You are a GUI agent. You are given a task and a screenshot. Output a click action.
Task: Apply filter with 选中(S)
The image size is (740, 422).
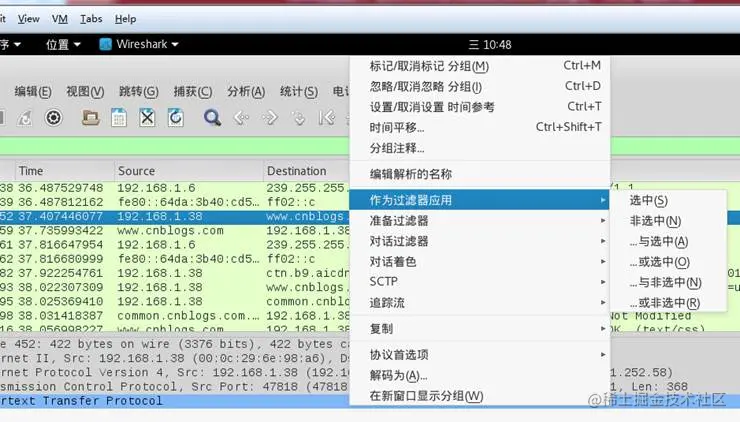click(668, 201)
